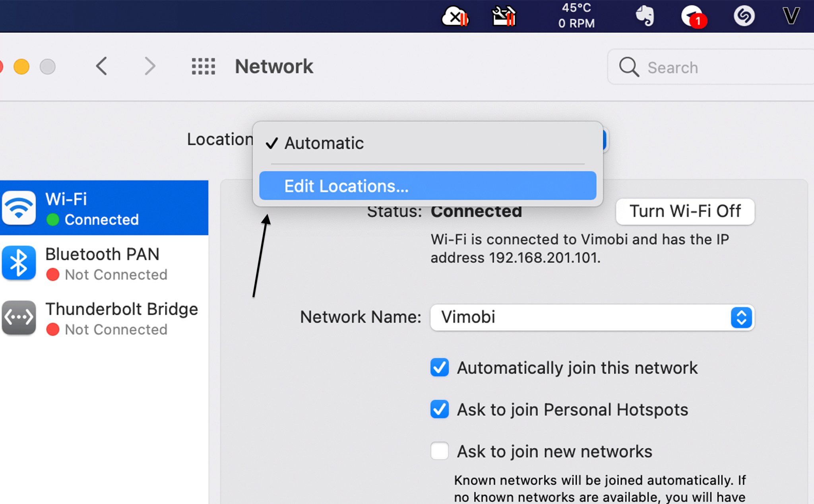
Task: Click the Location popup button edge
Action: click(605, 140)
